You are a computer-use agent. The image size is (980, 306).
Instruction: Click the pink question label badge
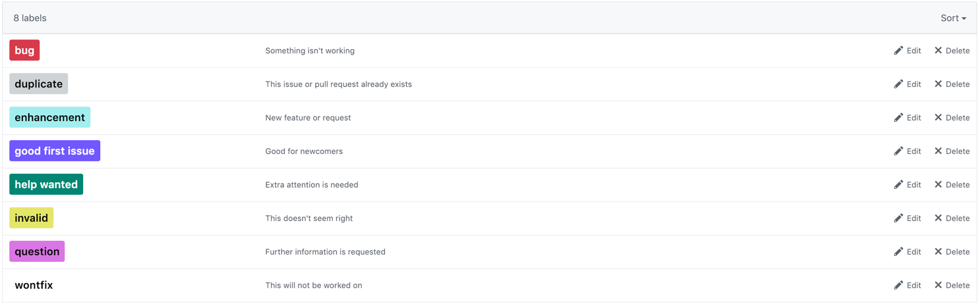pyautogui.click(x=37, y=252)
